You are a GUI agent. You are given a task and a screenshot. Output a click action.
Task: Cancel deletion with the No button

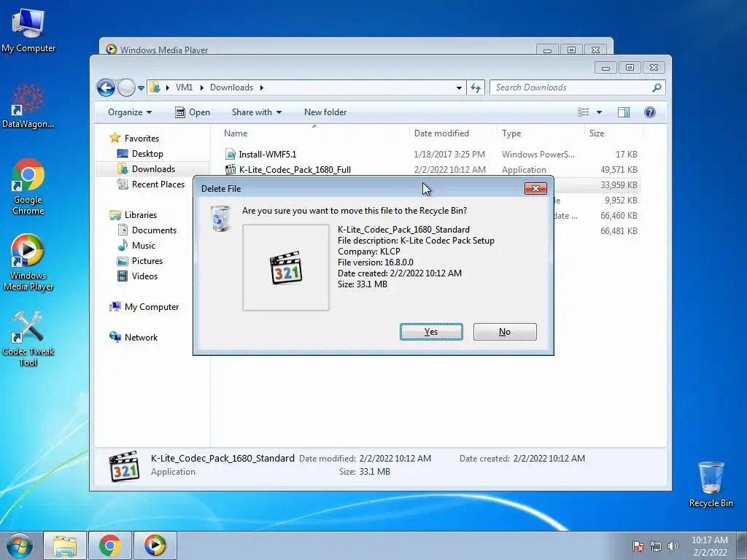505,332
